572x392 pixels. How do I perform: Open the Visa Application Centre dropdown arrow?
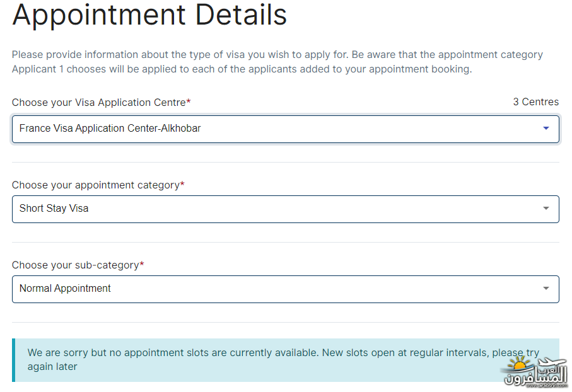coord(546,129)
